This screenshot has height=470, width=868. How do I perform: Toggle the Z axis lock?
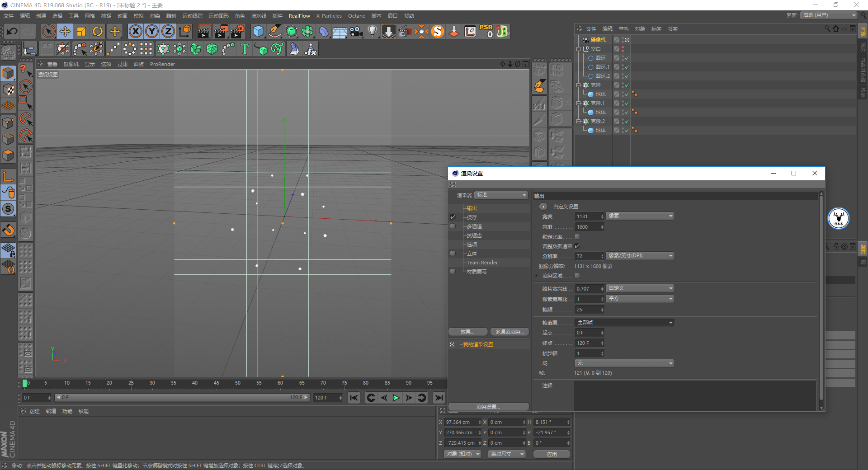pos(168,31)
